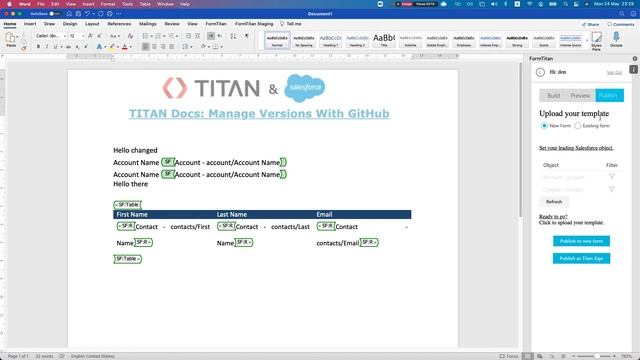Apply Strikethrough formatting
This screenshot has height=360, width=640.
(x=68, y=47)
